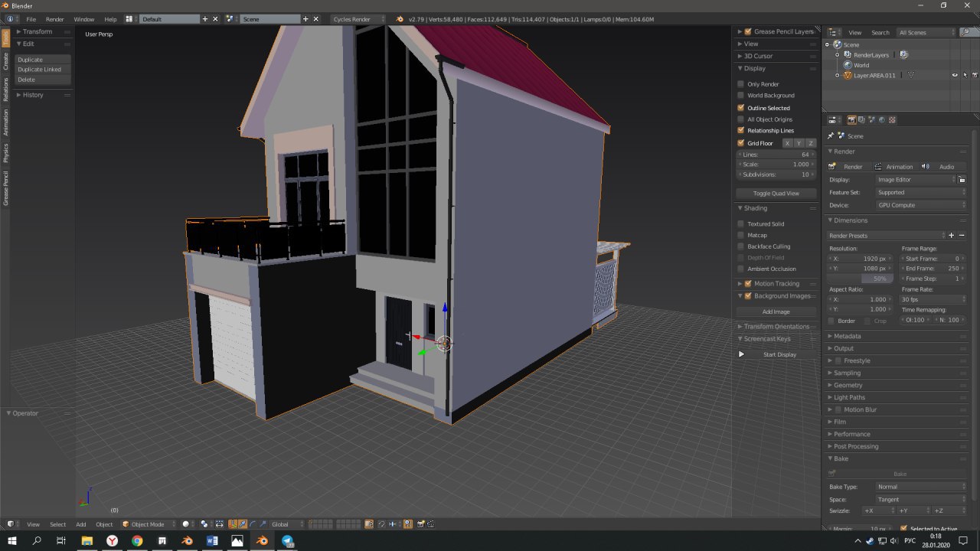This screenshot has height=551, width=980.
Task: Click the Start Display button
Action: coord(776,354)
